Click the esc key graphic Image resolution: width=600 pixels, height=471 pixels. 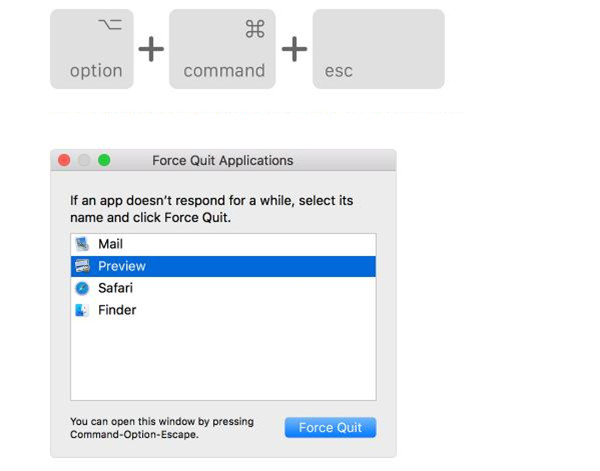pyautogui.click(x=378, y=49)
